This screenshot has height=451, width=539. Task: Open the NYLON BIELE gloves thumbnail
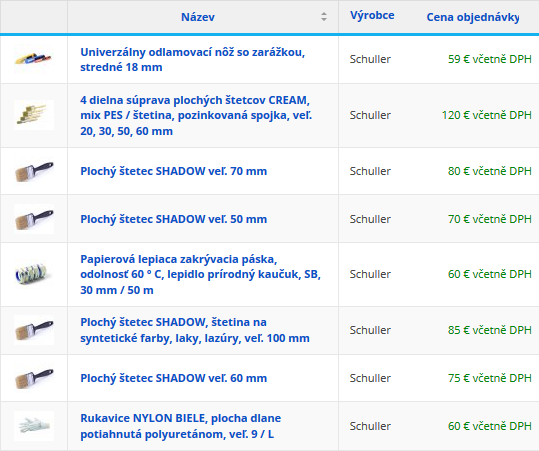pyautogui.click(x=34, y=426)
